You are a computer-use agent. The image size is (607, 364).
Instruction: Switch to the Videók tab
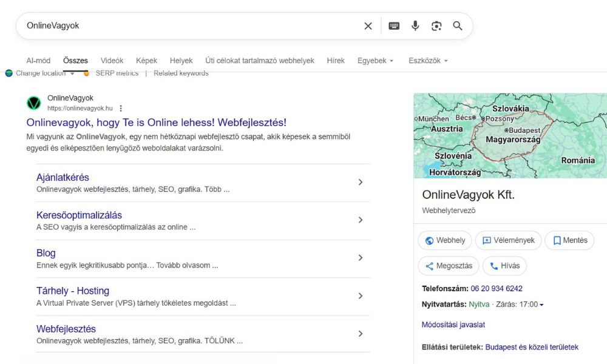tap(112, 61)
